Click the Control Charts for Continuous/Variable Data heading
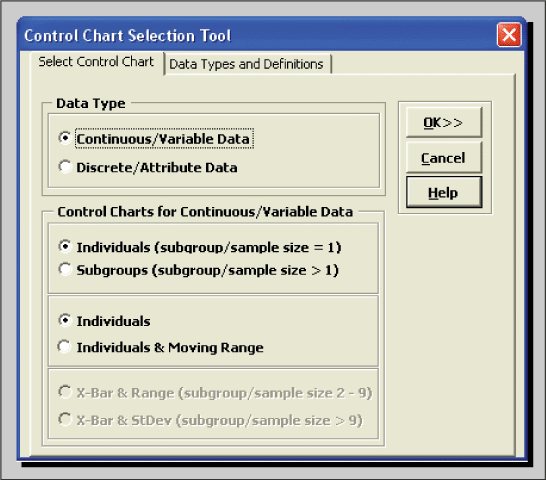Screen dimensions: 546x480 [205, 212]
